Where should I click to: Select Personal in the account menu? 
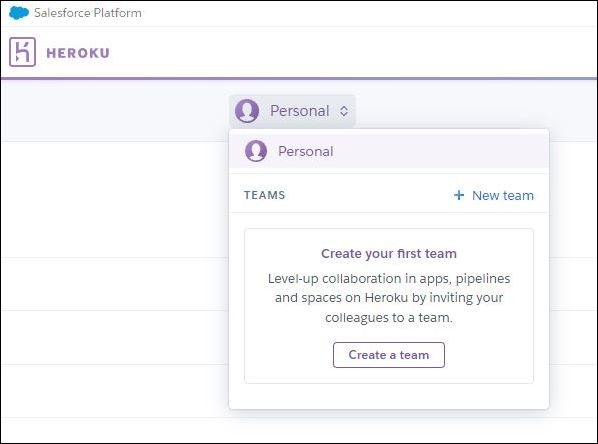389,151
